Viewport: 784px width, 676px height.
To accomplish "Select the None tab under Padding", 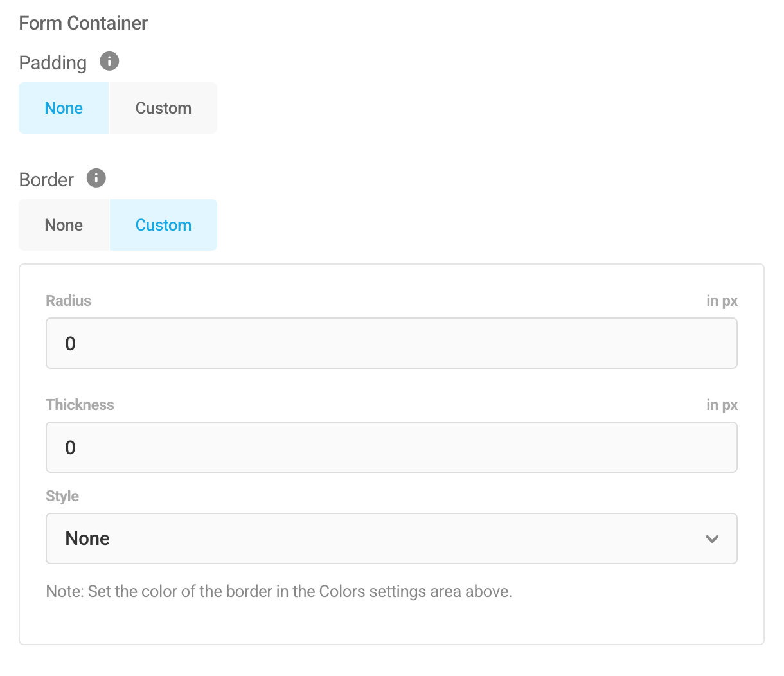I will pos(64,108).
